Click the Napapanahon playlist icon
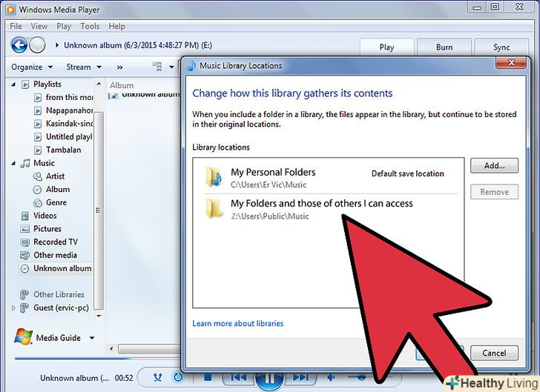Image resolution: width=540 pixels, height=392 pixels. coord(38,111)
